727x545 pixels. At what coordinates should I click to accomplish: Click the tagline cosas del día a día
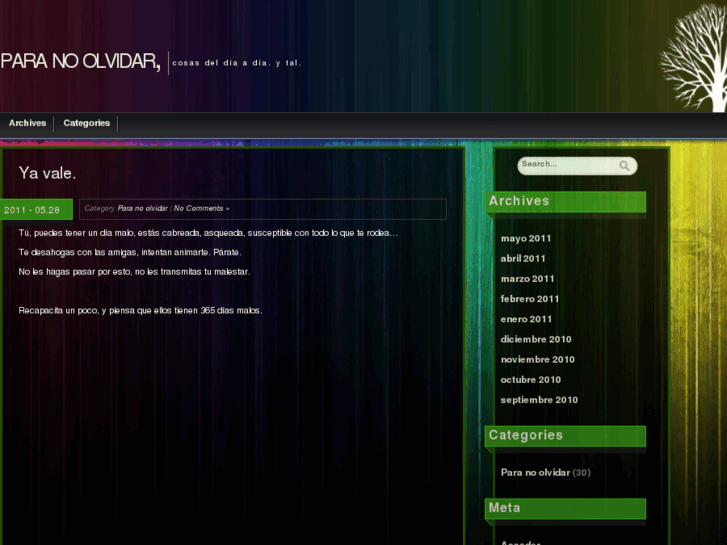click(237, 63)
